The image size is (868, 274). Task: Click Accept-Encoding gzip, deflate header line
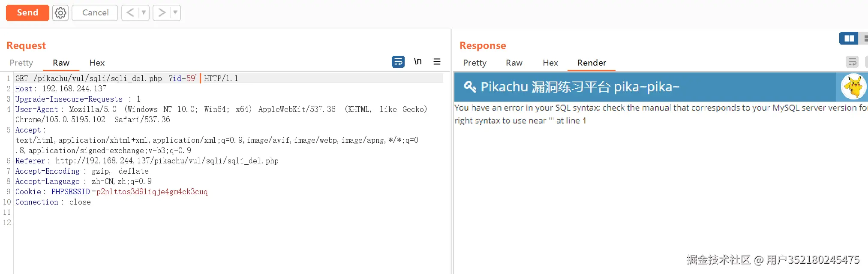point(82,171)
